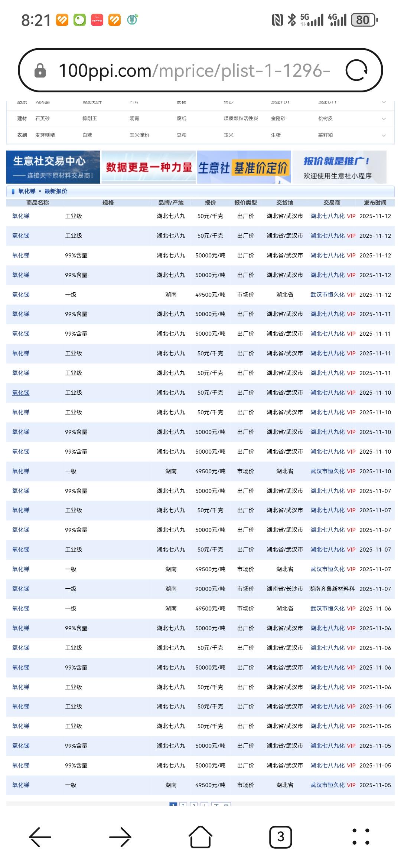Image resolution: width=401 pixels, height=868 pixels.
Task: Tap the green circle notification icon
Action: coord(79,20)
